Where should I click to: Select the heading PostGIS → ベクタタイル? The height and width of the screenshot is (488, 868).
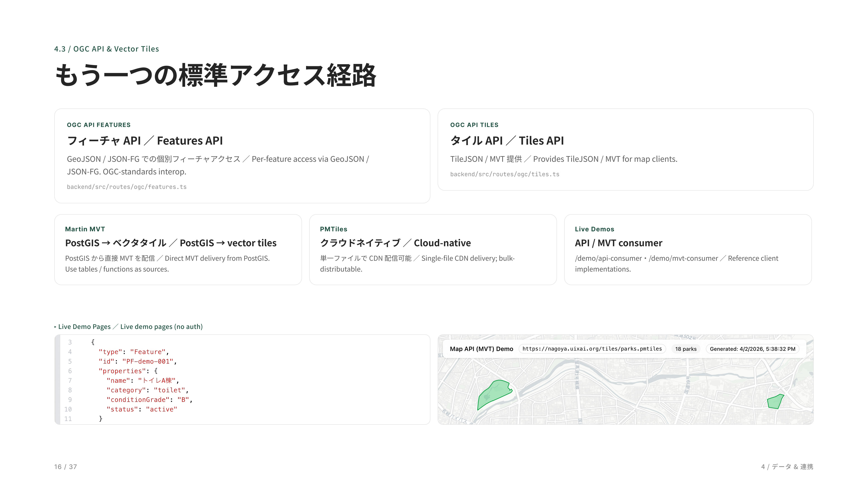pos(170,243)
